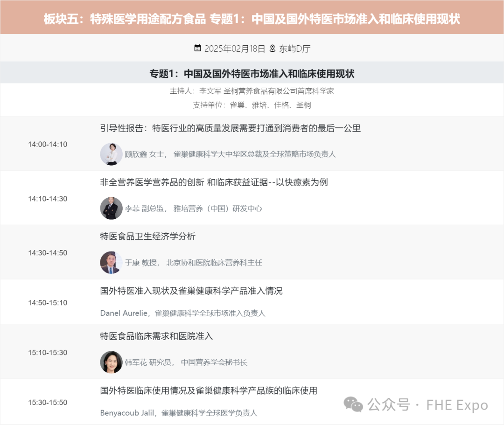Click speaker line Benyacoub Jalil
Viewport: 504px width, 425px height.
point(179,413)
